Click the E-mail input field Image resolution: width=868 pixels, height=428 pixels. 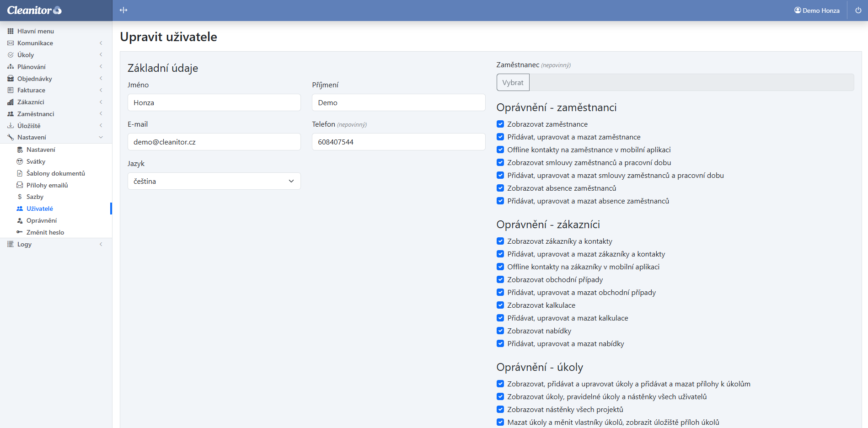[214, 142]
